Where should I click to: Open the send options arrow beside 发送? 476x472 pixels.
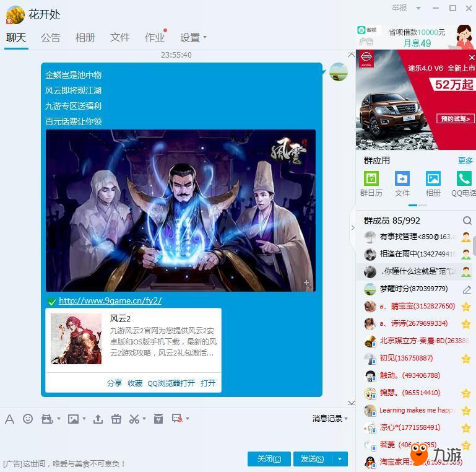tap(340, 459)
